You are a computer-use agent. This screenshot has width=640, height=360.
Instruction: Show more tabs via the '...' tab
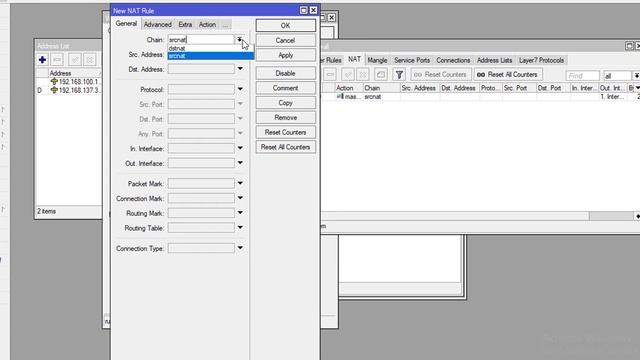click(225, 24)
